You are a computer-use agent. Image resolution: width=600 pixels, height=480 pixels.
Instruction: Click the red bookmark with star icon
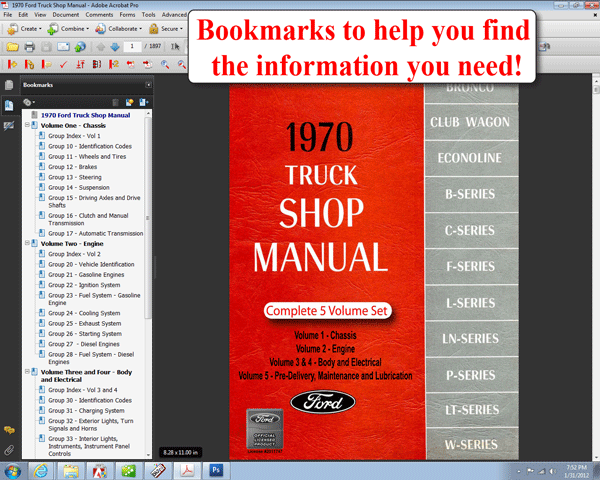[x=12, y=64]
